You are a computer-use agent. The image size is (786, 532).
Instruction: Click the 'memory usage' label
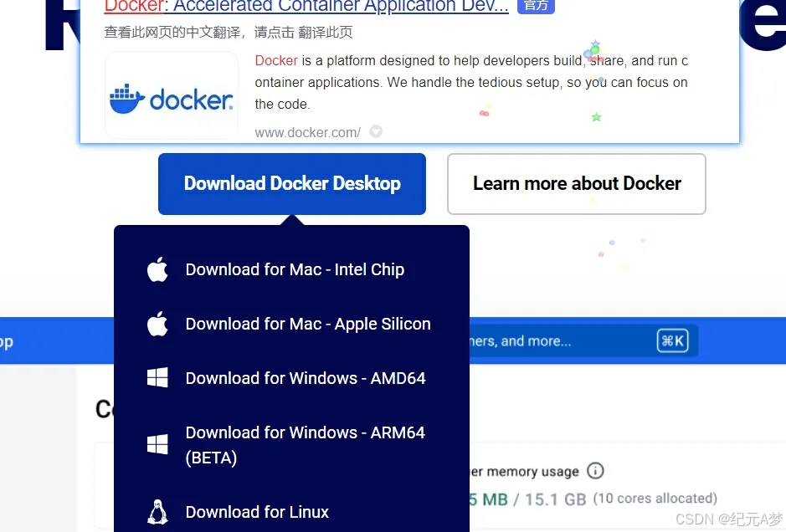(532, 472)
